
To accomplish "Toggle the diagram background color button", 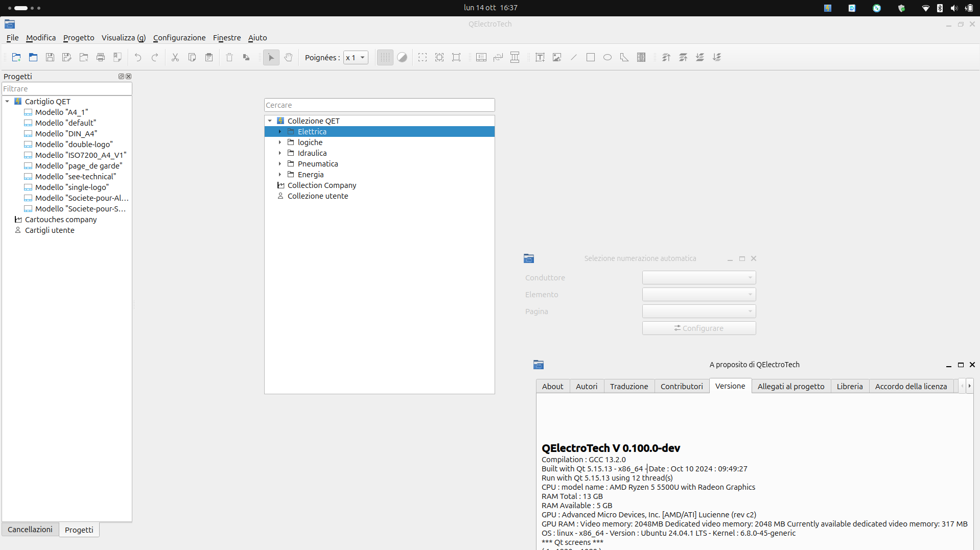I will [x=402, y=57].
